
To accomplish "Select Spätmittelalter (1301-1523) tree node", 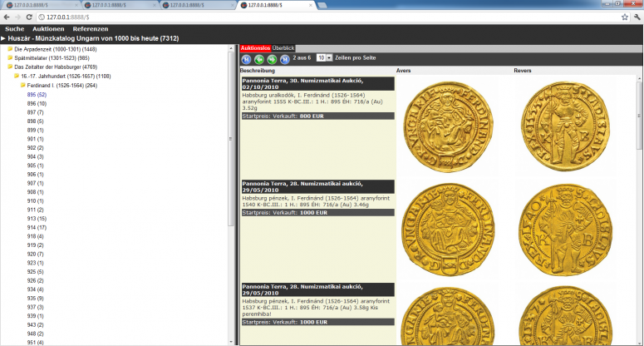I will [x=52, y=58].
